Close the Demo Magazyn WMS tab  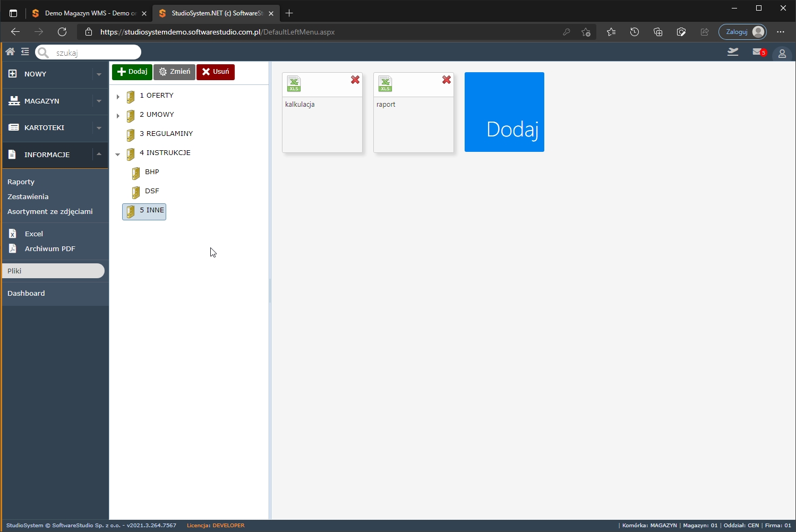click(144, 14)
